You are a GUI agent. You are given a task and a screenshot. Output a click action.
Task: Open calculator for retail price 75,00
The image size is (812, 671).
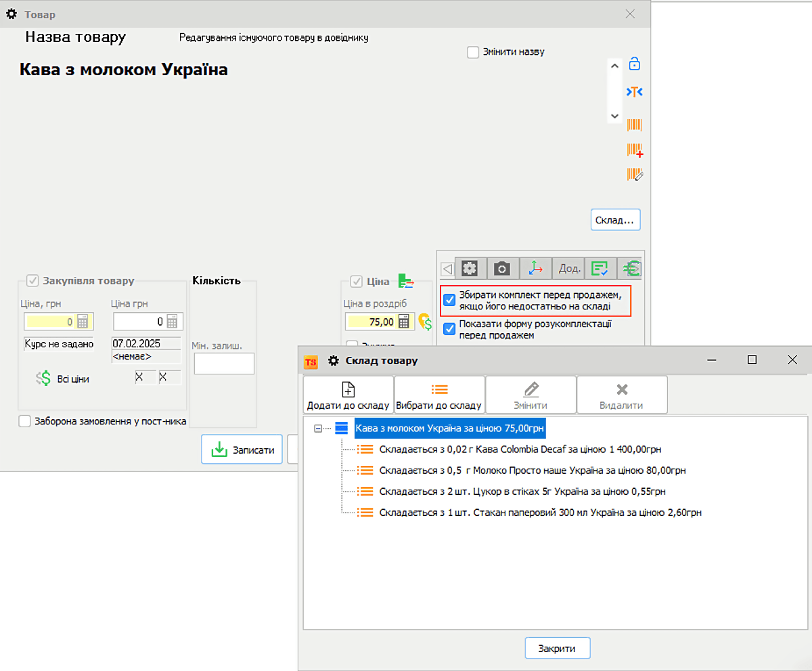click(405, 322)
